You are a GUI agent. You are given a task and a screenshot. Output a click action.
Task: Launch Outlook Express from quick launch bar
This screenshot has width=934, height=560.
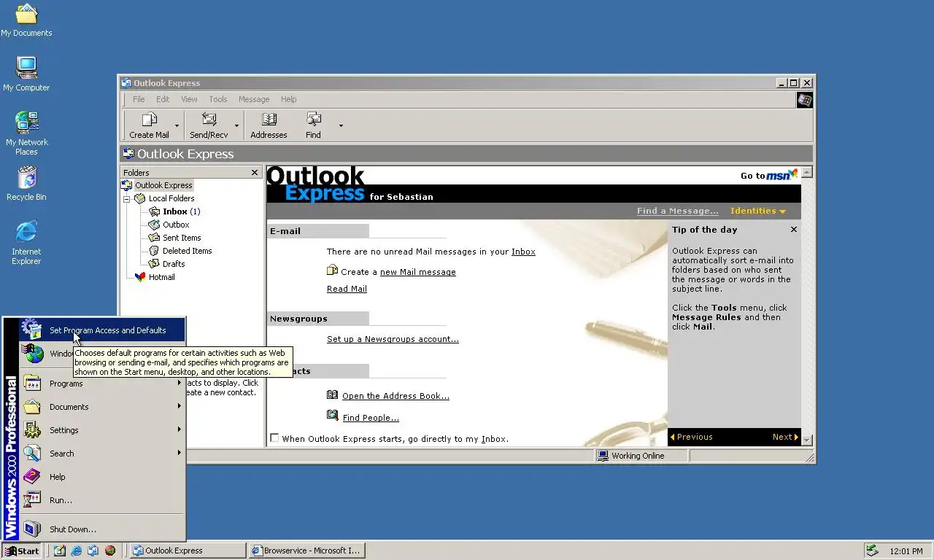coord(93,551)
